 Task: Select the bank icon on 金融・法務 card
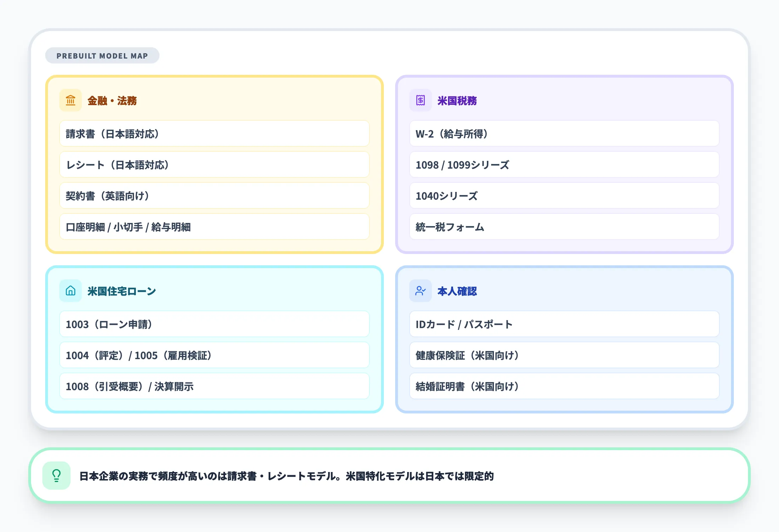[x=70, y=101]
